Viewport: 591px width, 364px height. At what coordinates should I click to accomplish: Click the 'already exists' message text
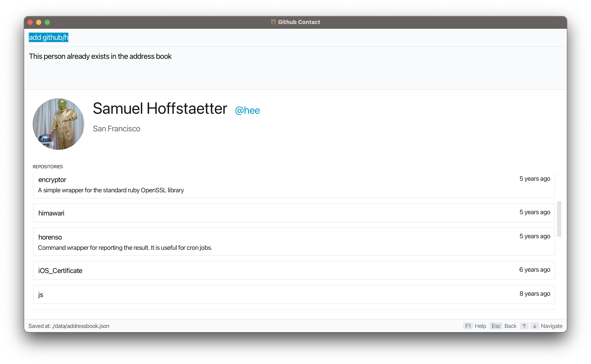tap(100, 56)
